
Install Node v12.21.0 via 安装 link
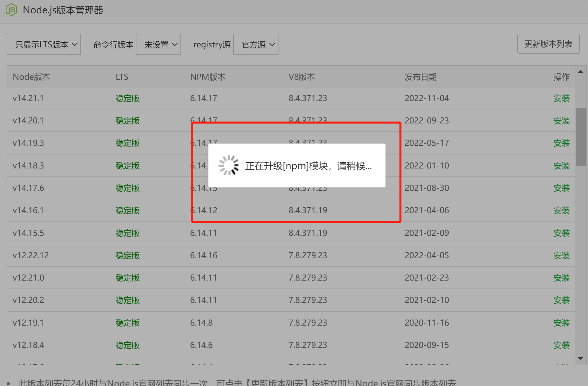pos(561,278)
